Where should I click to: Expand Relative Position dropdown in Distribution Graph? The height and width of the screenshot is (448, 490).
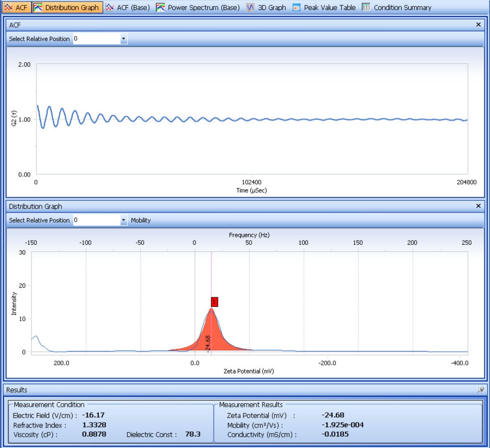pos(124,220)
